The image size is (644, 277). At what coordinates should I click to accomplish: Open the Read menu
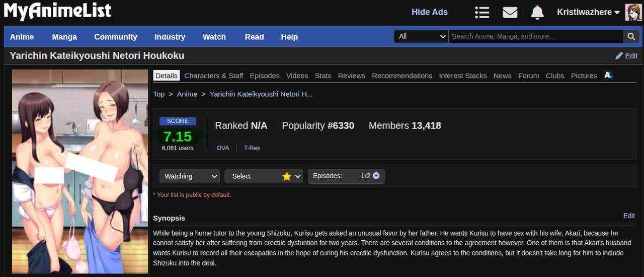[254, 37]
